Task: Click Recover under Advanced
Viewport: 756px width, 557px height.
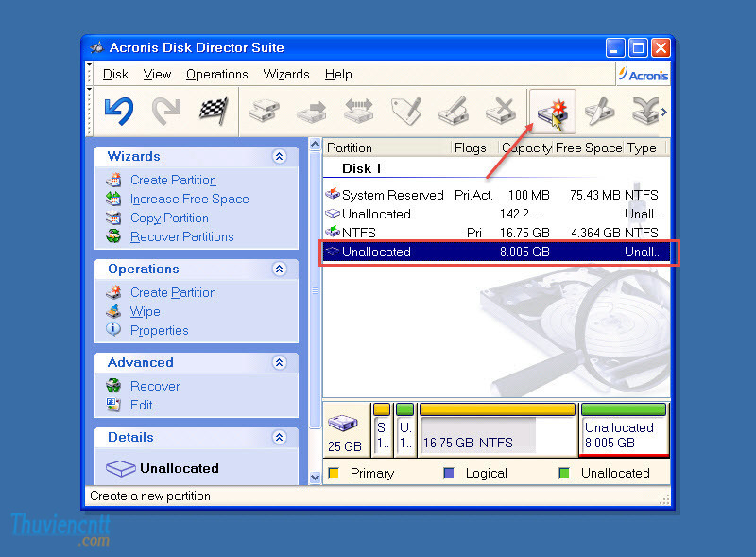Action: pyautogui.click(x=155, y=386)
